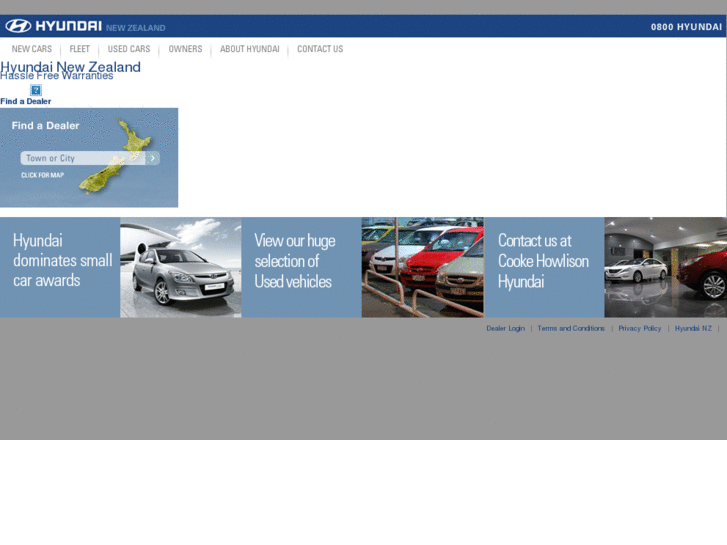
Task: Click the Hyundai New Zealand heading
Action: point(70,67)
